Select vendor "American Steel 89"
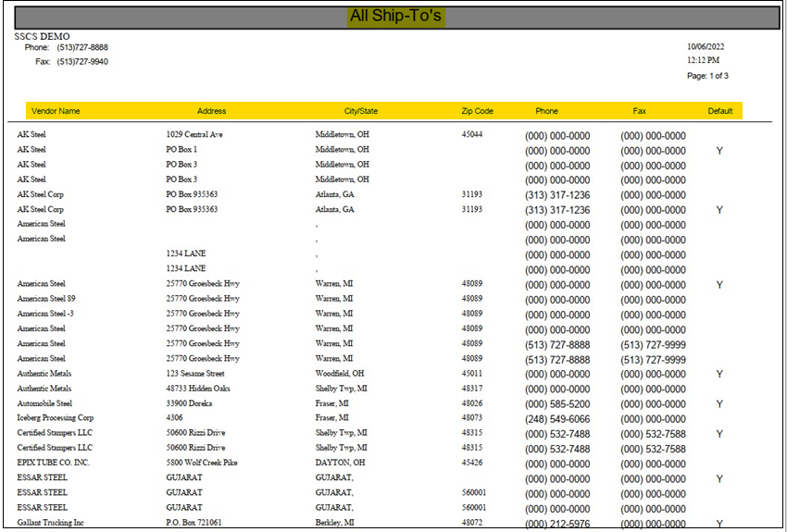Viewport: 787px width, 532px height. 46,298
